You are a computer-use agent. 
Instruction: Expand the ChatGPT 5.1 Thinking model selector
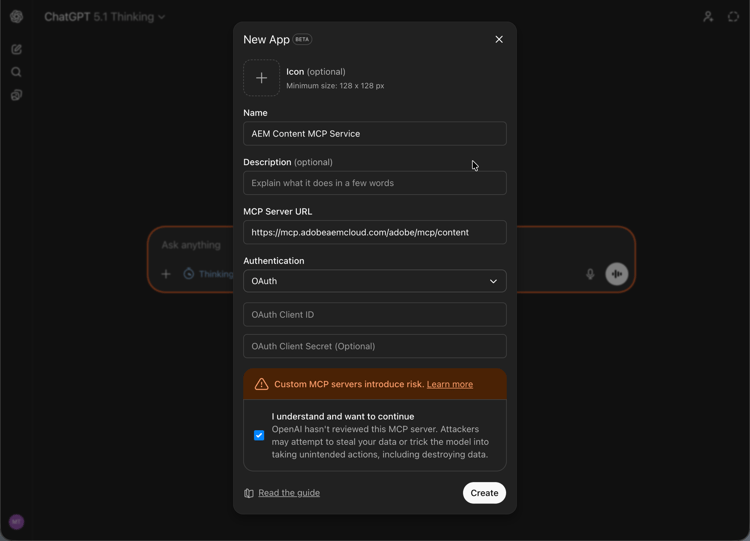105,17
